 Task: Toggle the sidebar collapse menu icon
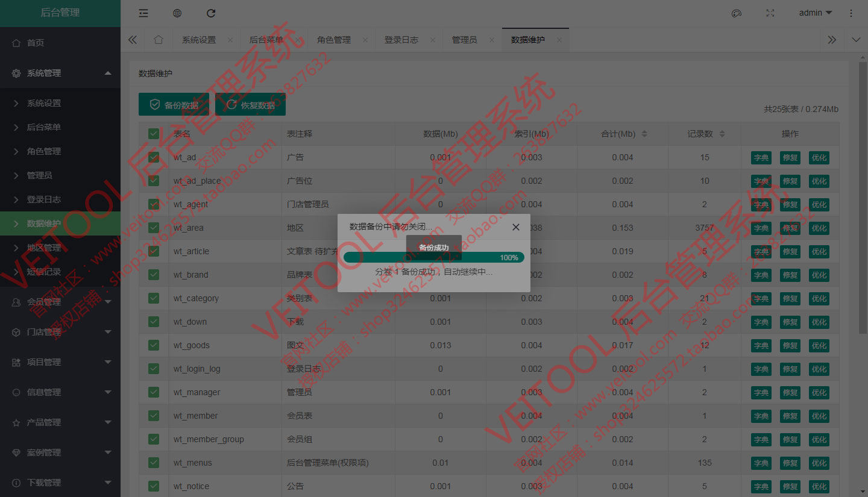pyautogui.click(x=143, y=13)
